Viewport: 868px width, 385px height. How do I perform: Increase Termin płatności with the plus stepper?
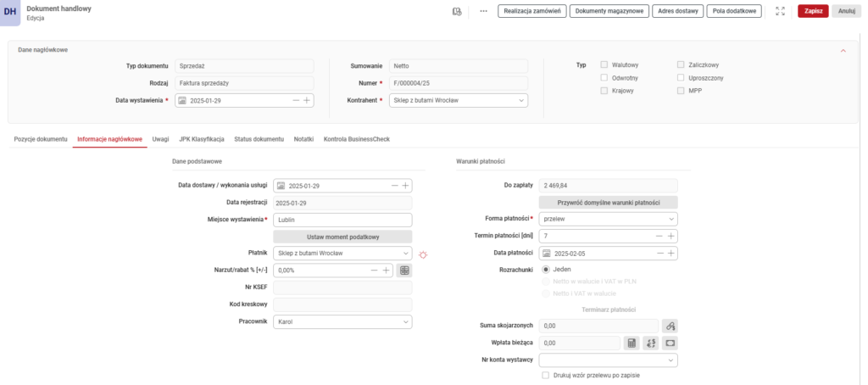[671, 236]
